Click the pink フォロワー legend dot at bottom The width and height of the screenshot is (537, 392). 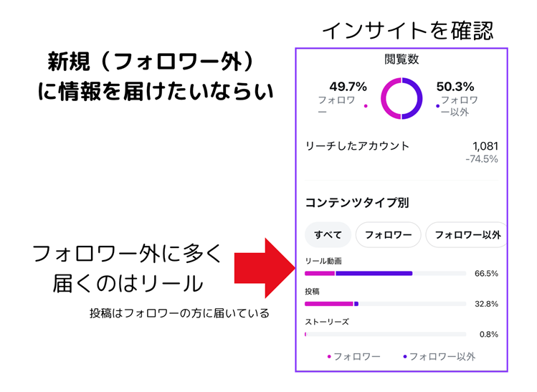329,356
